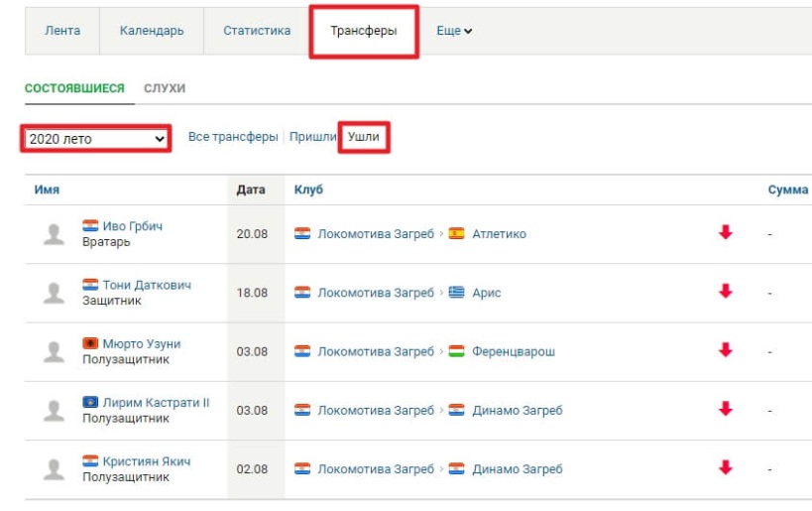Open the 2020 лето season dropdown
The width and height of the screenshot is (812, 511).
96,139
